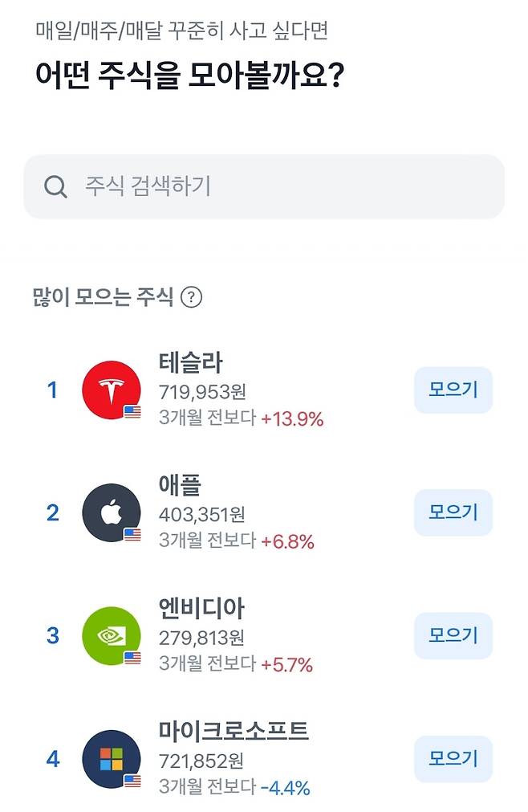Viewport: 528px width, 812px height.
Task: Click Microsoft's -4.4% change value
Action: 285,788
